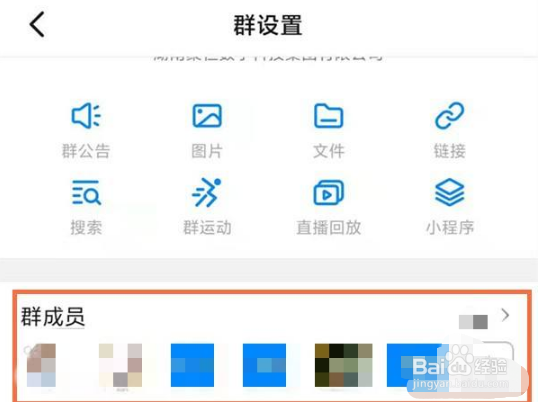
Task: Tap the blurred member count
Action: pos(473,322)
